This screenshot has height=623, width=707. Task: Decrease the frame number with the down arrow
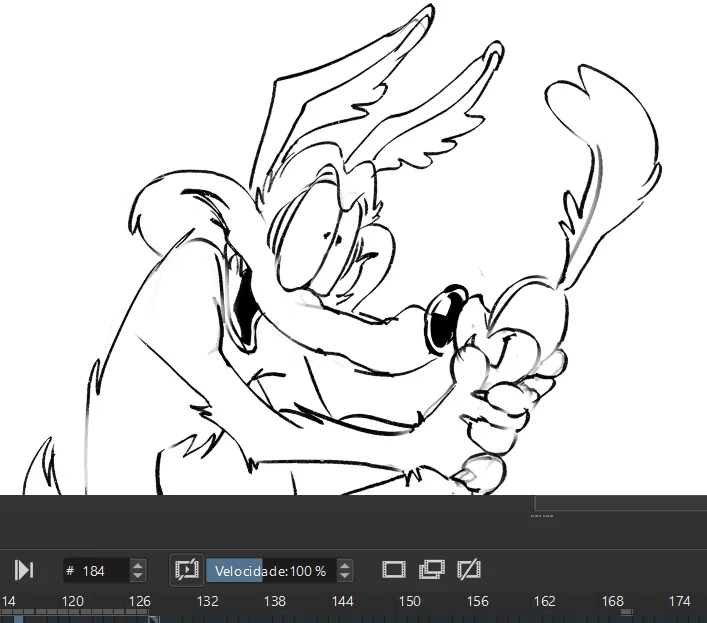pos(138,577)
